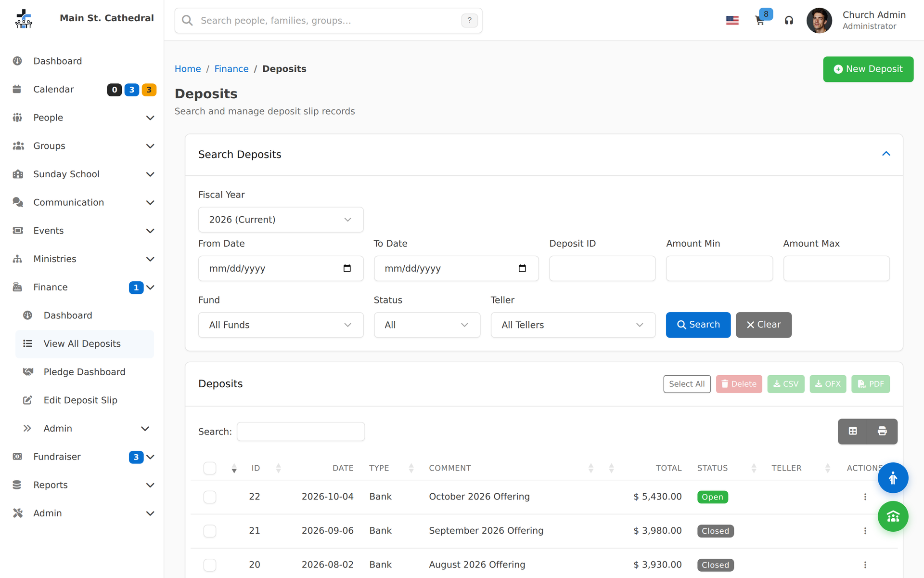Open the headset support icon
The height and width of the screenshot is (578, 924).
(789, 21)
